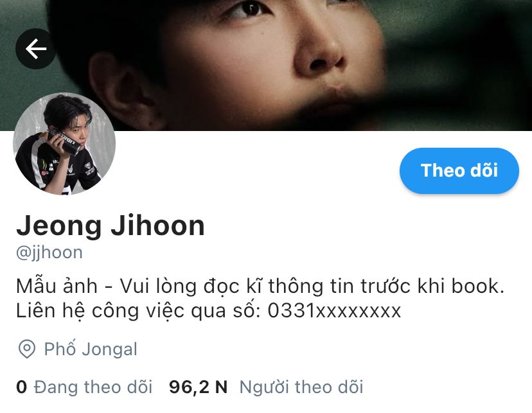Open the header banner image
This screenshot has width=532, height=413.
[266, 65]
